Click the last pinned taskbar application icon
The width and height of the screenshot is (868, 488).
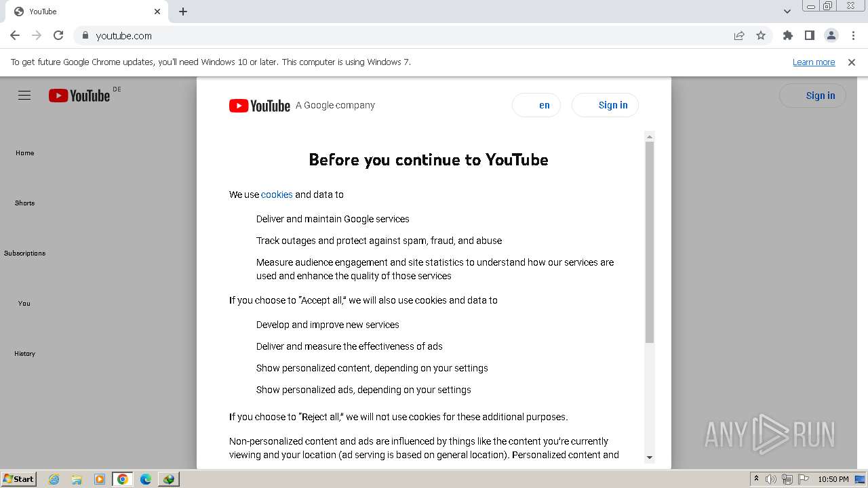pos(169,479)
